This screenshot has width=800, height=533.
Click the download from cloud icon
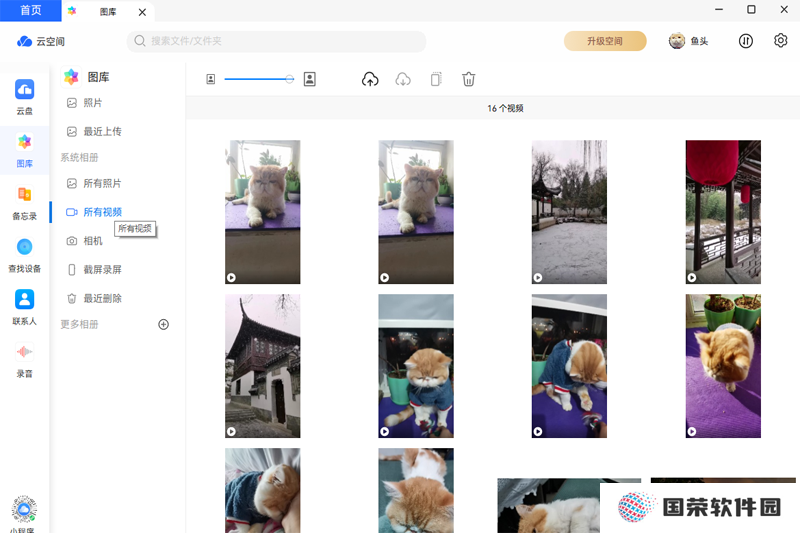coord(403,79)
